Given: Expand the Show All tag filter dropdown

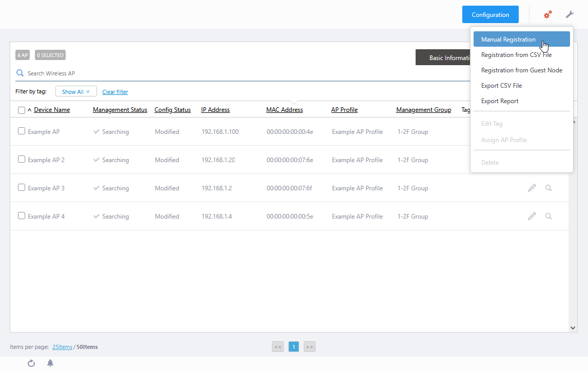Looking at the screenshot, I should (x=76, y=92).
